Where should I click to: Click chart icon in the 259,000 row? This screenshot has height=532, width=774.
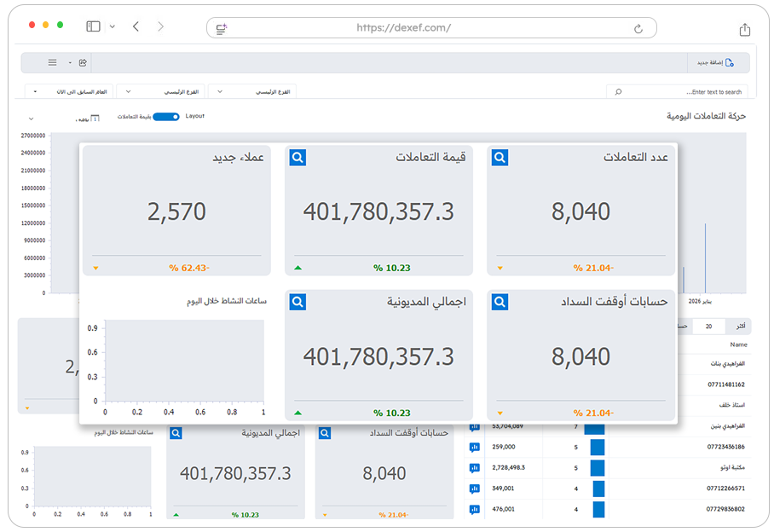click(x=474, y=447)
